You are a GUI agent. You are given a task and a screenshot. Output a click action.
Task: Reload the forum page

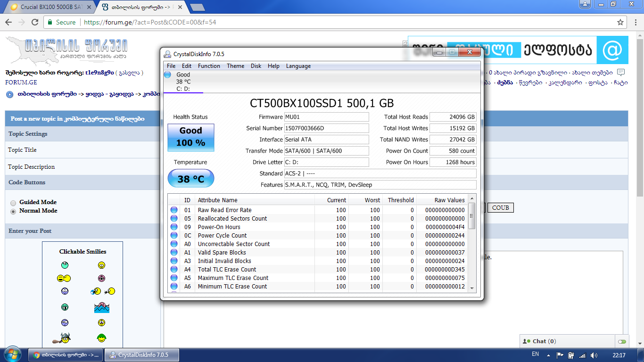tap(35, 22)
